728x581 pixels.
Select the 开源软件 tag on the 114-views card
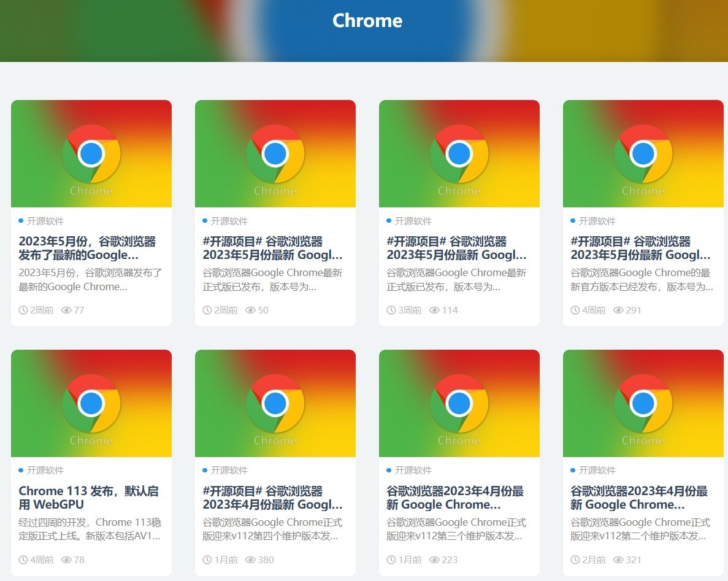(x=413, y=221)
